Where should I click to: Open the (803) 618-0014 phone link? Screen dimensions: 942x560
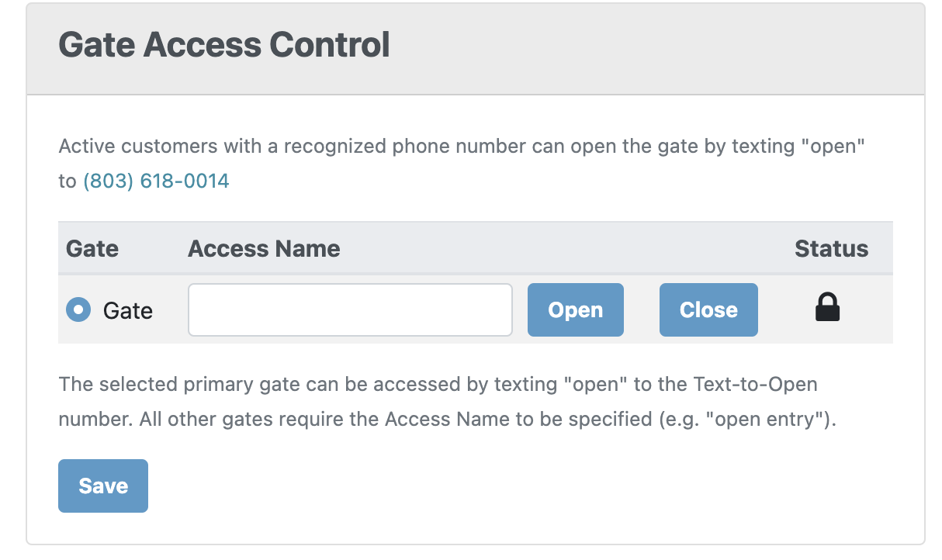156,181
